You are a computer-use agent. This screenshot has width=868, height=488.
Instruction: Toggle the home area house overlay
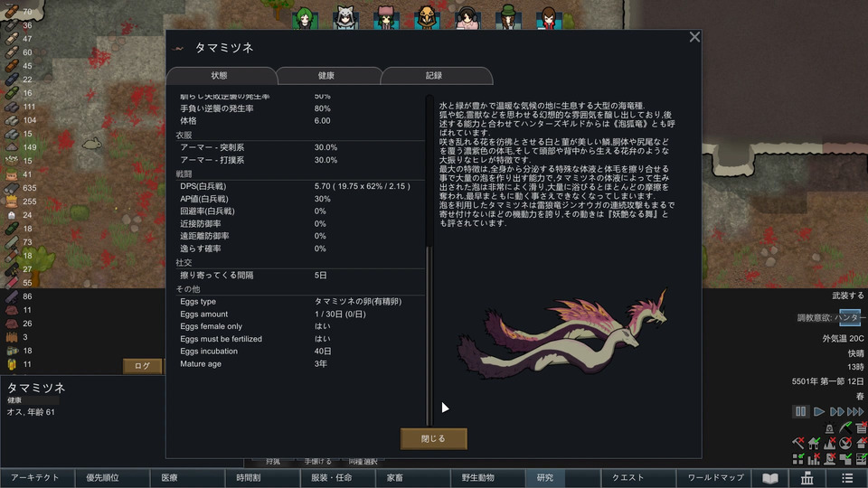click(x=813, y=443)
